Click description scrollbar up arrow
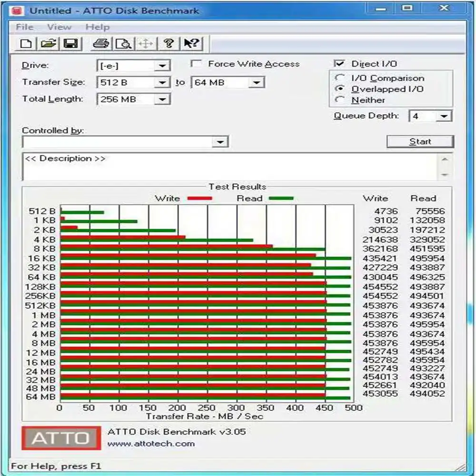476x476 pixels. pos(445,159)
